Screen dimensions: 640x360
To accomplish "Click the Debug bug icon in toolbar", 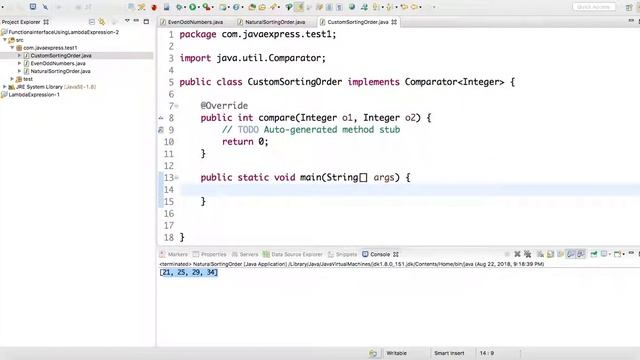I will 179,7.
